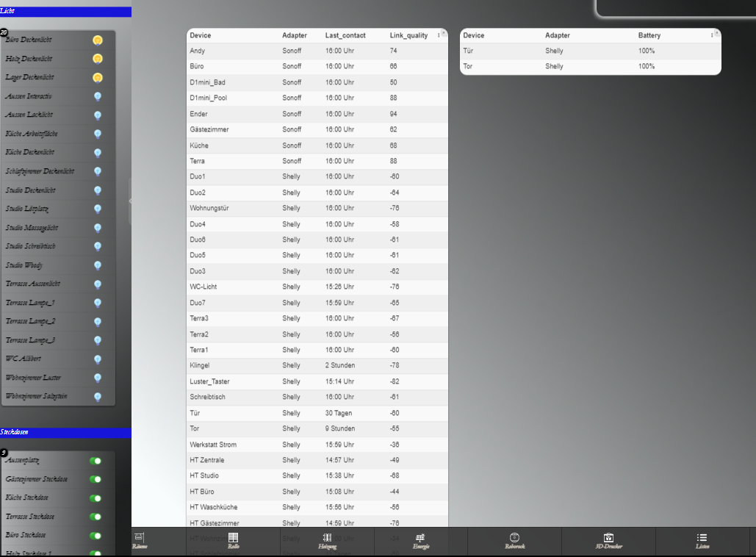This screenshot has height=557, width=756.
Task: Click the Holz Deckenlicht lit bulb
Action: pyautogui.click(x=98, y=59)
